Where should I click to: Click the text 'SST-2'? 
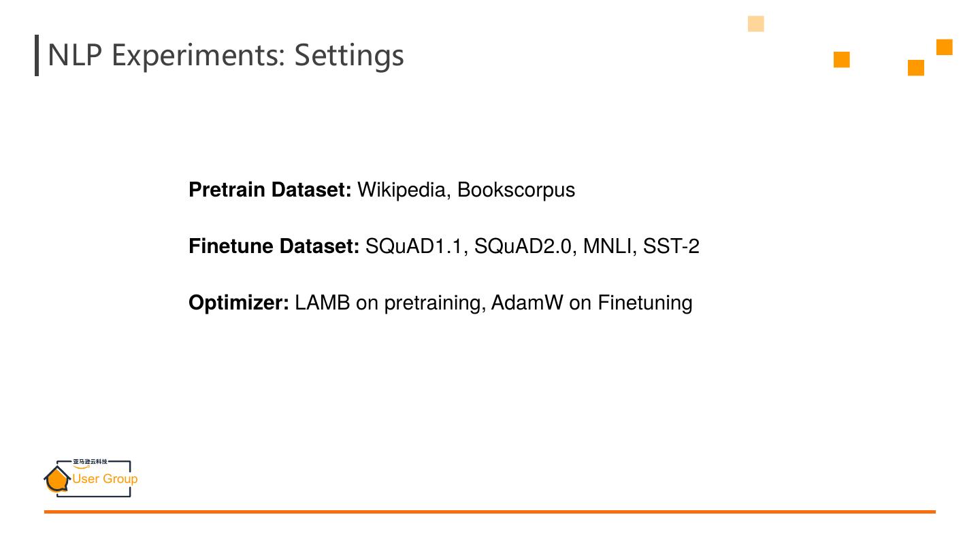671,246
